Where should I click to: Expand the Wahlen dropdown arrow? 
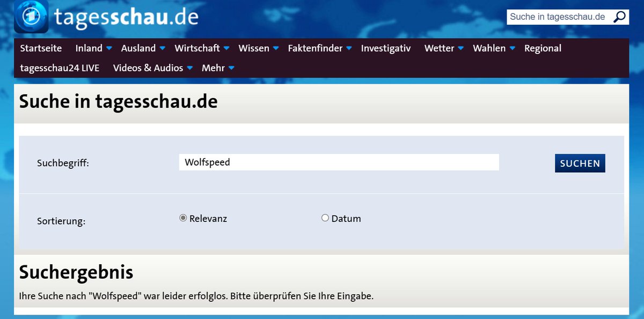[512, 48]
